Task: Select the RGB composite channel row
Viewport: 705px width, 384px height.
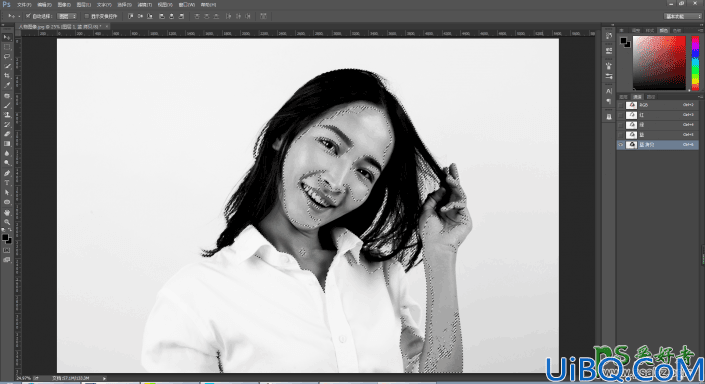Action: 657,105
